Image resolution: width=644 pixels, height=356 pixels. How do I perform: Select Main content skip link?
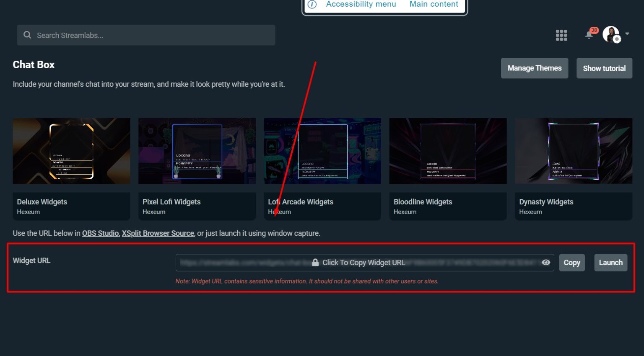(434, 4)
